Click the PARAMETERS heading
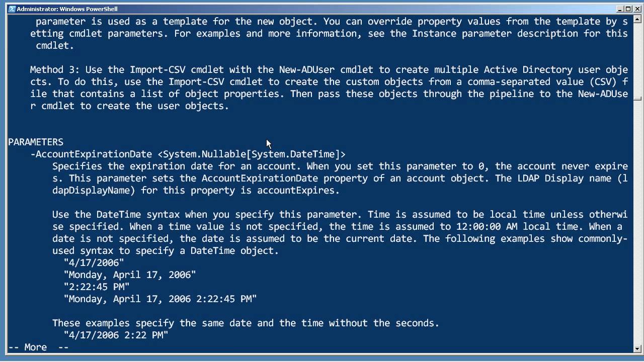This screenshot has height=362, width=644. [x=36, y=142]
